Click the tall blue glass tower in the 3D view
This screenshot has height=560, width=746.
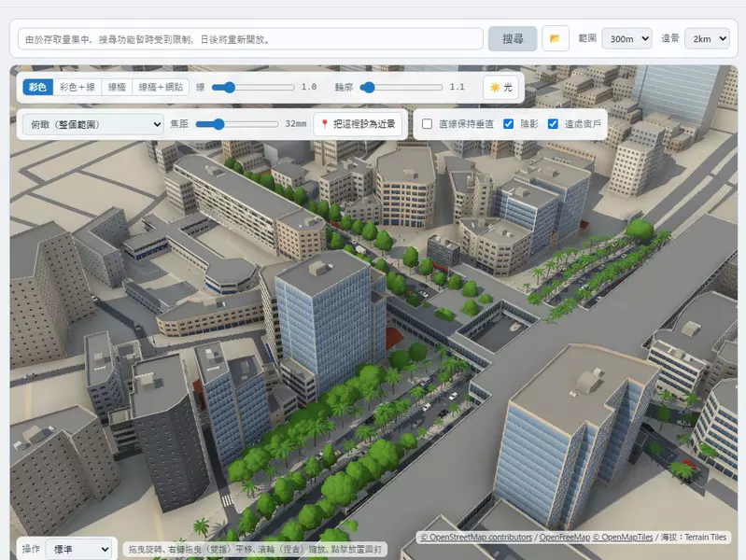329,324
